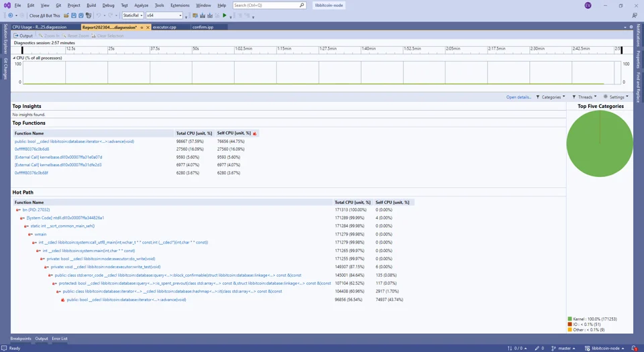Open the 0xfffff80376c0b6d8 function link
This screenshot has width=644, height=352.
click(x=32, y=150)
